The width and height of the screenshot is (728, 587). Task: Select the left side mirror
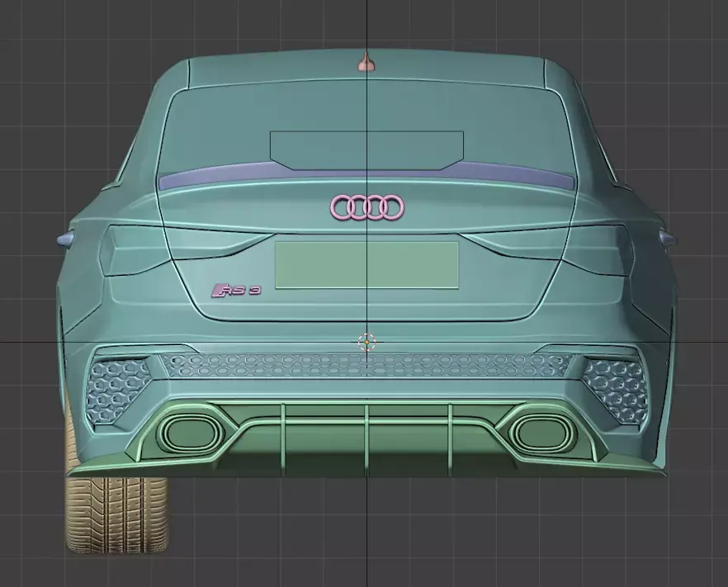[x=66, y=239]
